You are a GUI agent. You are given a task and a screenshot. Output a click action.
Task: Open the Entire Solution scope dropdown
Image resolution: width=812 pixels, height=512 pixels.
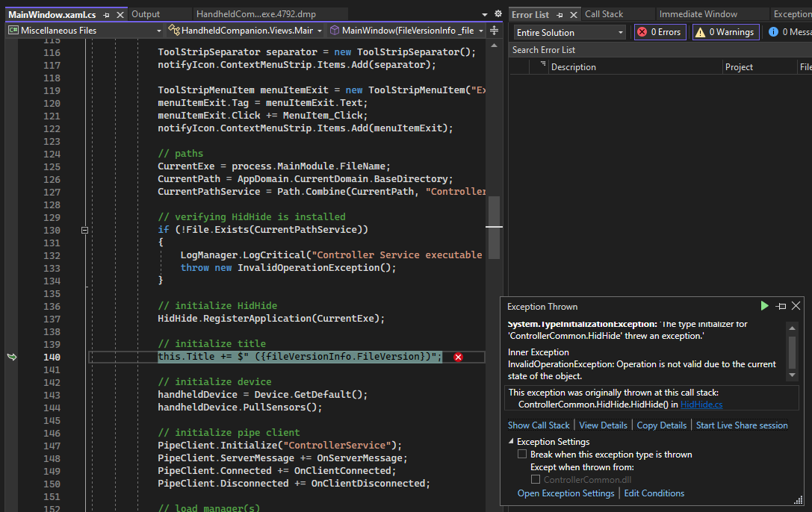tap(570, 32)
